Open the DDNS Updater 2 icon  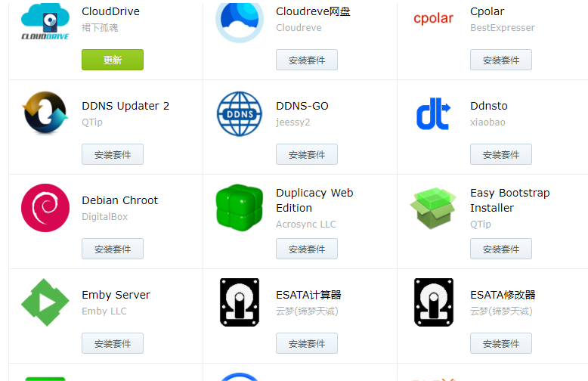(45, 113)
